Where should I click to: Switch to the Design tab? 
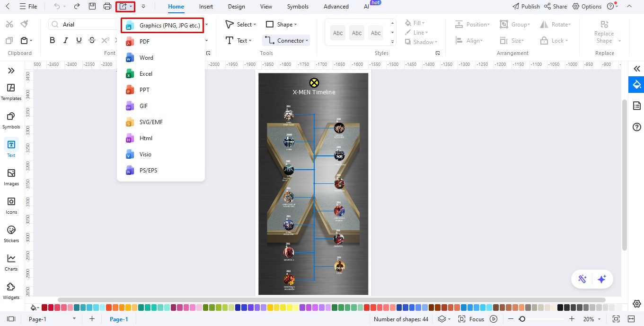(236, 7)
